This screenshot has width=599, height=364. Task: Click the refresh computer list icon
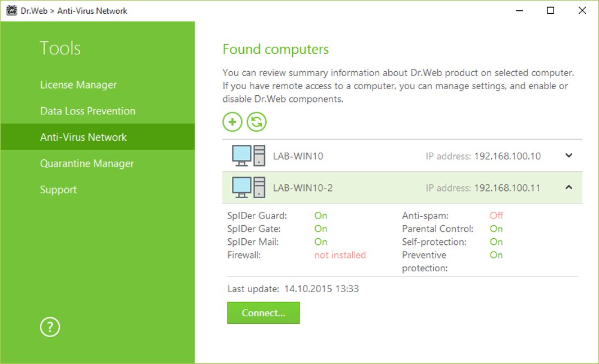point(257,122)
